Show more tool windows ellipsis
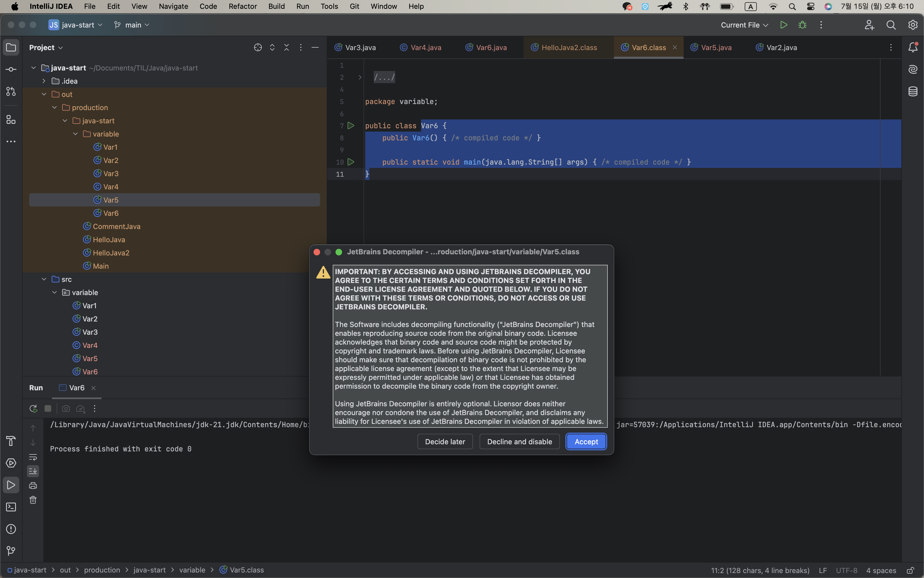924x578 pixels. 11,141
